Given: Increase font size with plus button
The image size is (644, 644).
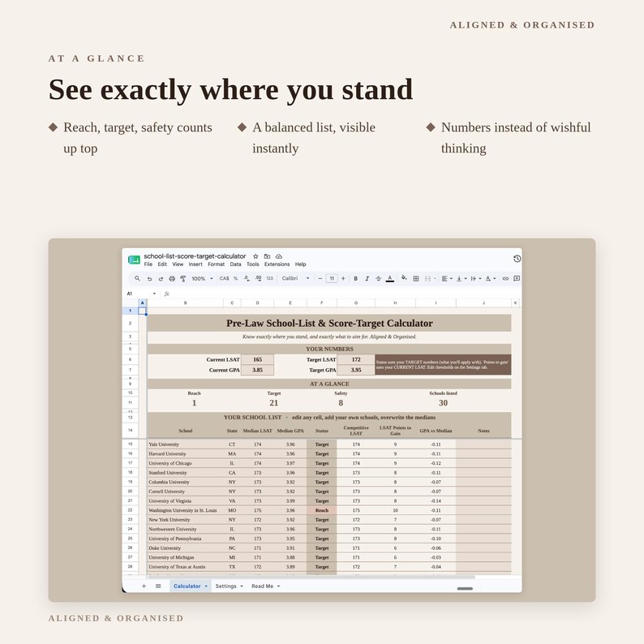Looking at the screenshot, I should pyautogui.click(x=343, y=278).
